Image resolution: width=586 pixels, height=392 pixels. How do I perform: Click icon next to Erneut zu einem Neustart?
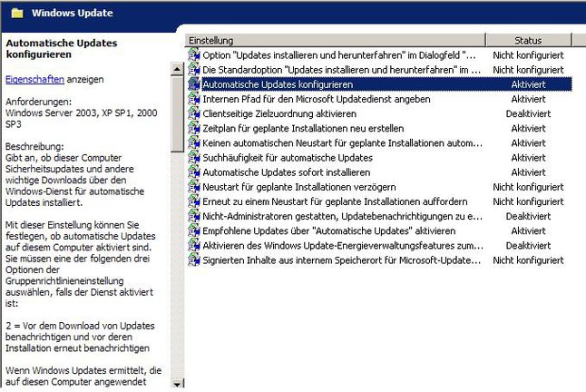pos(194,201)
